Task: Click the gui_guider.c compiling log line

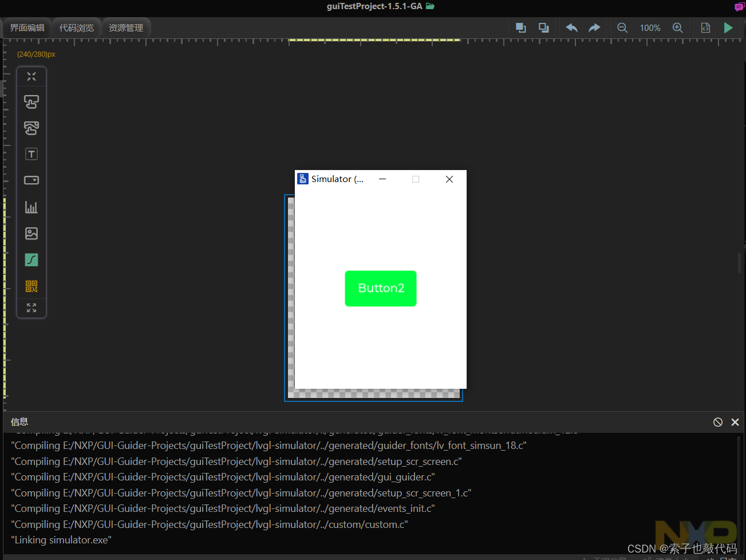Action: point(223,477)
